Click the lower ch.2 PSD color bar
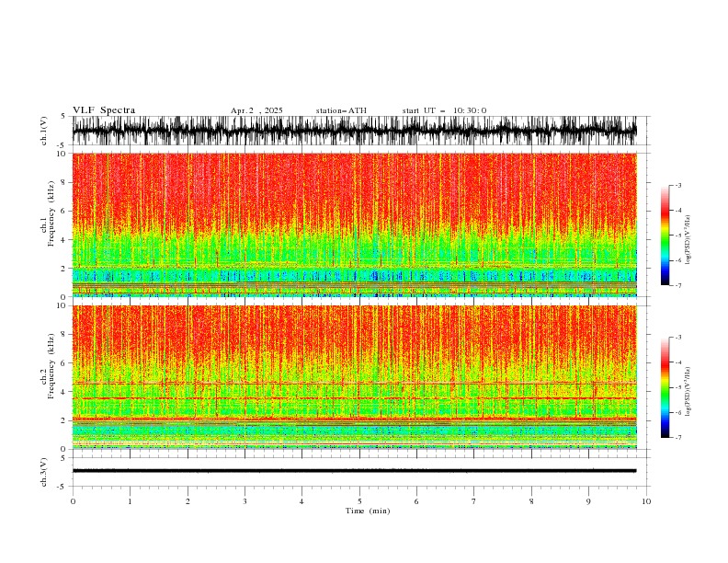This screenshot has width=728, height=563. [x=665, y=387]
